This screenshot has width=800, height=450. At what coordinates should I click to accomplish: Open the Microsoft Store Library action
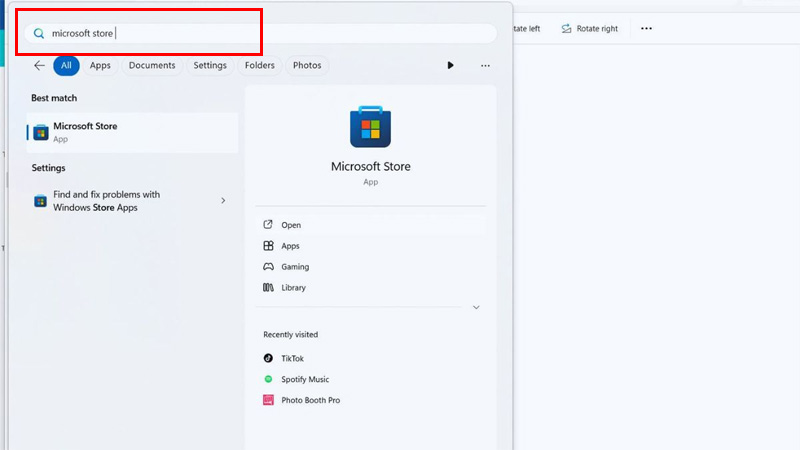pyautogui.click(x=293, y=288)
